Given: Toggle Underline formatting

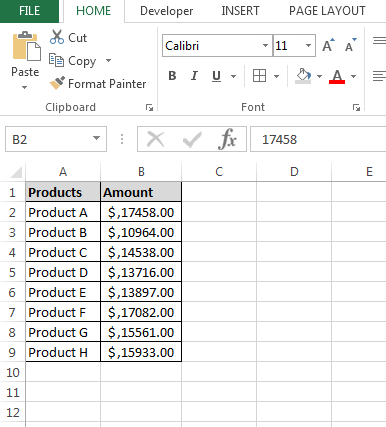Looking at the screenshot, I should point(217,76).
